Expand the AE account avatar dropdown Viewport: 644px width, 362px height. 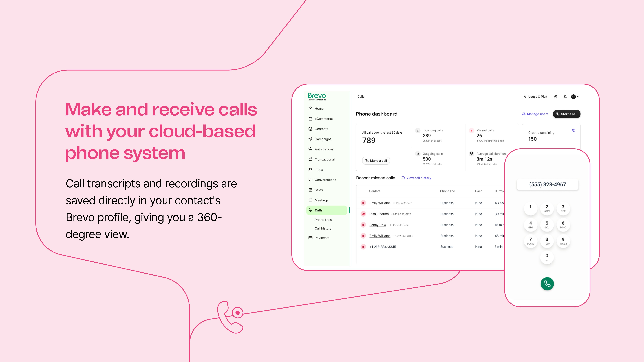coord(575,97)
